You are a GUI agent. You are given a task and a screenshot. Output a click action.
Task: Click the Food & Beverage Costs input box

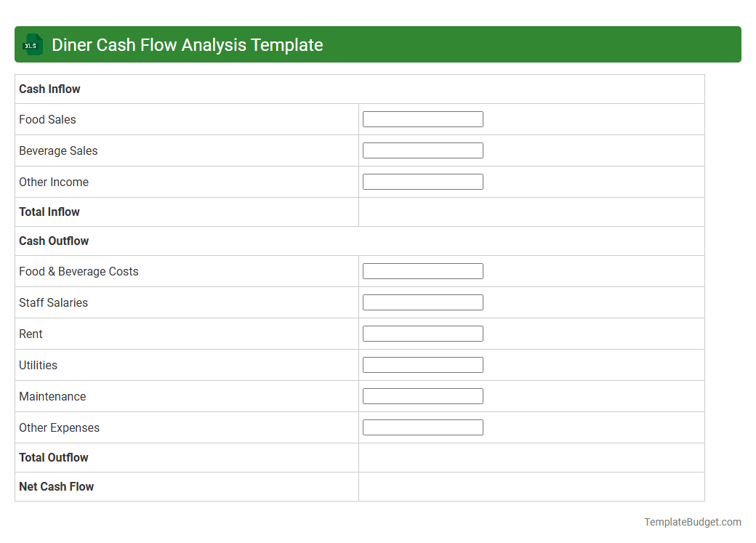pos(422,270)
